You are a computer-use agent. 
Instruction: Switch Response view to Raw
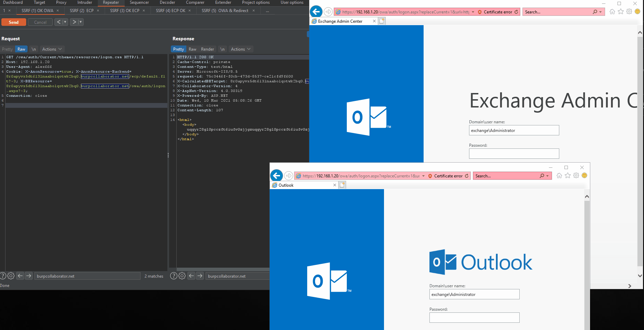point(193,49)
